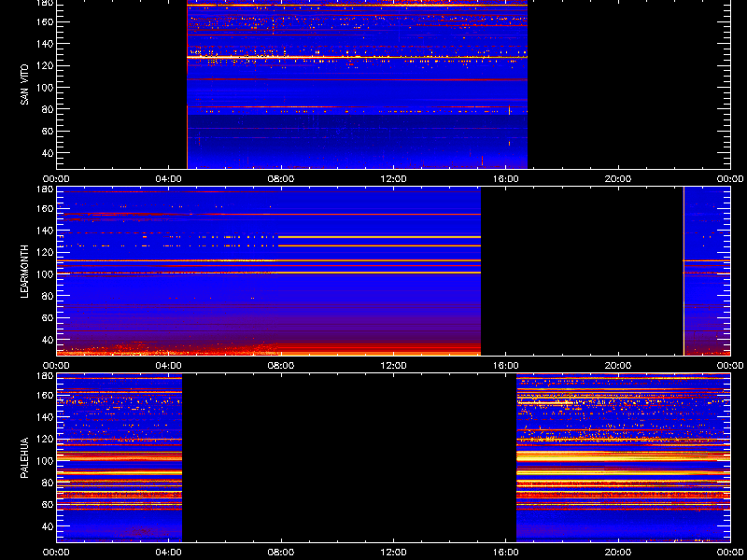Select the 100 tick label on Learmonth axis
Image resolution: width=747 pixels, height=560 pixels.
[x=45, y=274]
